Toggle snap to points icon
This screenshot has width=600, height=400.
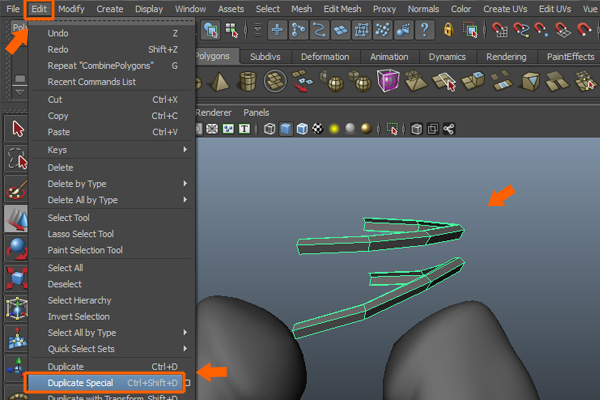(x=541, y=29)
